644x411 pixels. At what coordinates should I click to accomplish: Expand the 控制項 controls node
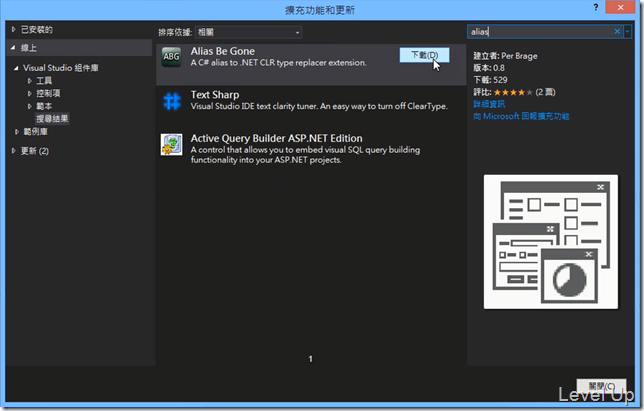coord(30,94)
